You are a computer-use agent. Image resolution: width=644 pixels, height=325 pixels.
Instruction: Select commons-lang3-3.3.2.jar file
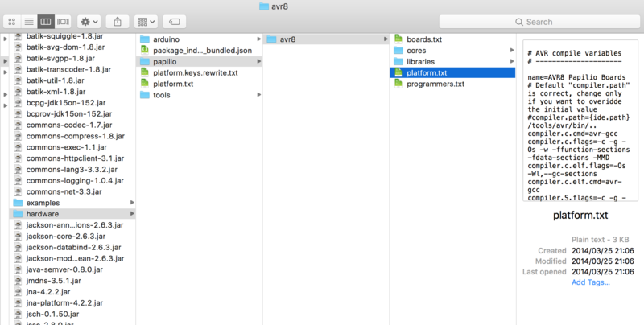coord(72,169)
